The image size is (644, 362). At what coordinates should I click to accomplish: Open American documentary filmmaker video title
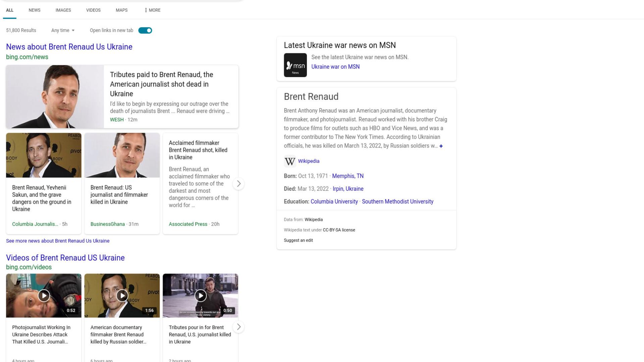tap(118, 335)
